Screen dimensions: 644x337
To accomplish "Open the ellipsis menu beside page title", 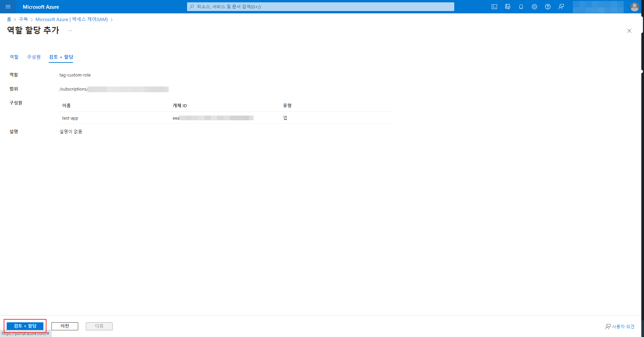I will click(70, 31).
